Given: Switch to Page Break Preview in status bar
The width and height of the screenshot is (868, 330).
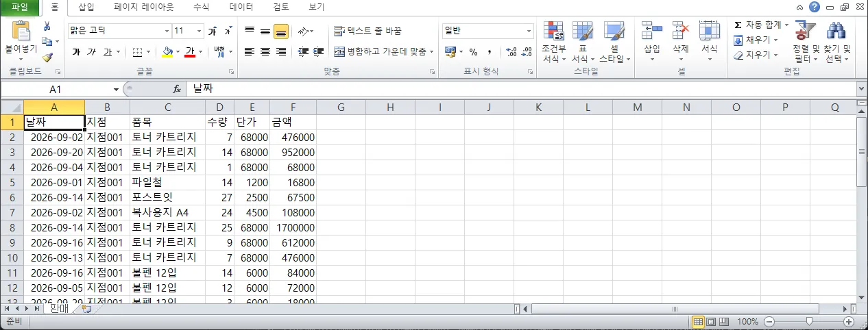Looking at the screenshot, I should point(723,322).
